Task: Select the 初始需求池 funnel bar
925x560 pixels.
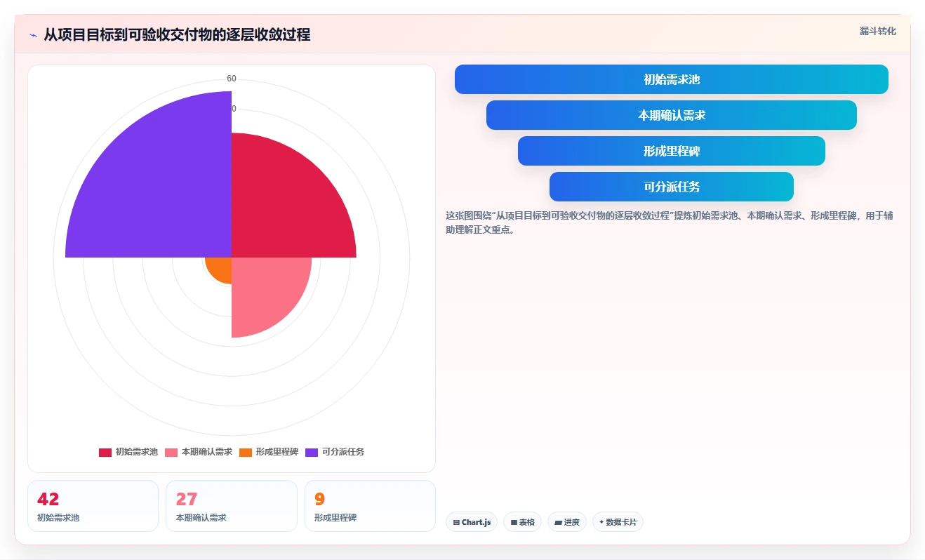Action: coord(672,79)
